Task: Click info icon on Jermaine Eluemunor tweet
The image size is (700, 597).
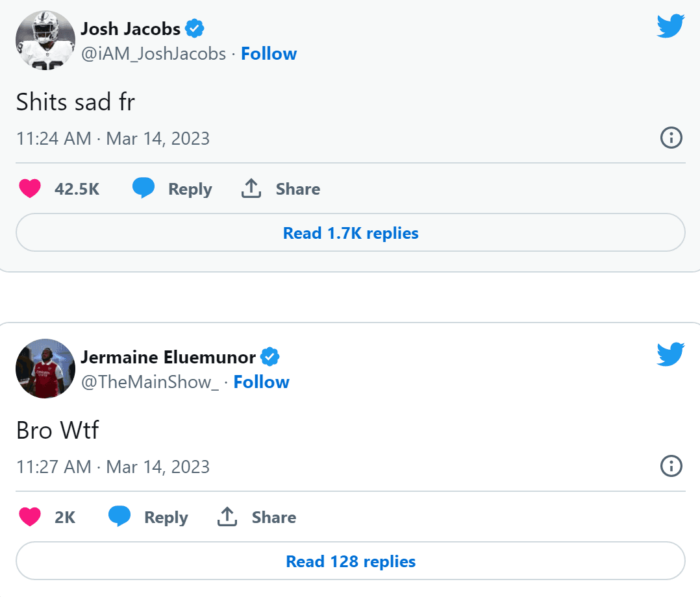Action: coord(671,466)
